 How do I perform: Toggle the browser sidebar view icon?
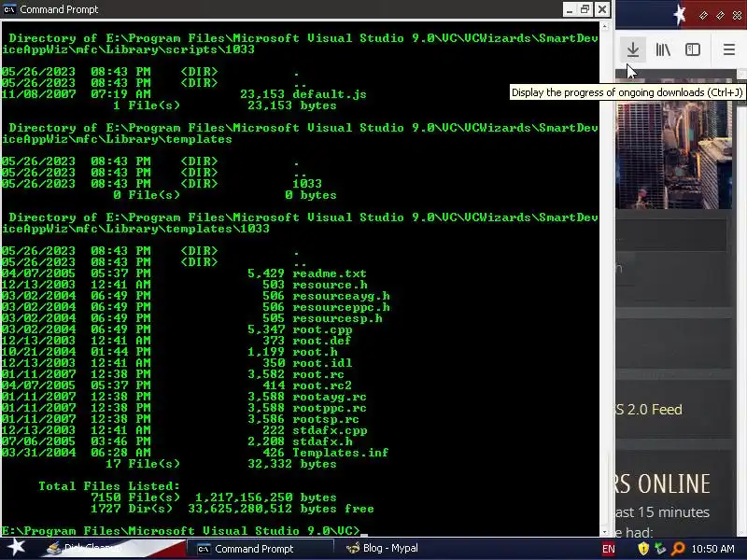[692, 49]
